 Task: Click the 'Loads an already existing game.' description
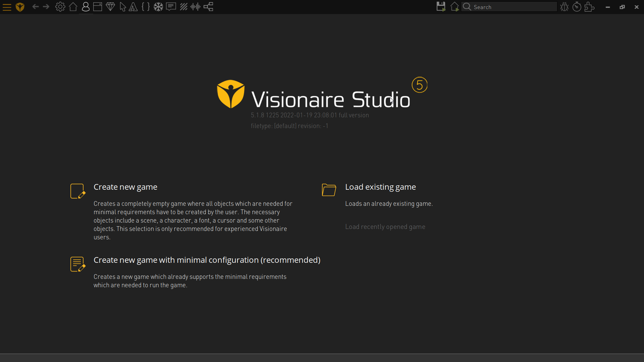pyautogui.click(x=389, y=204)
